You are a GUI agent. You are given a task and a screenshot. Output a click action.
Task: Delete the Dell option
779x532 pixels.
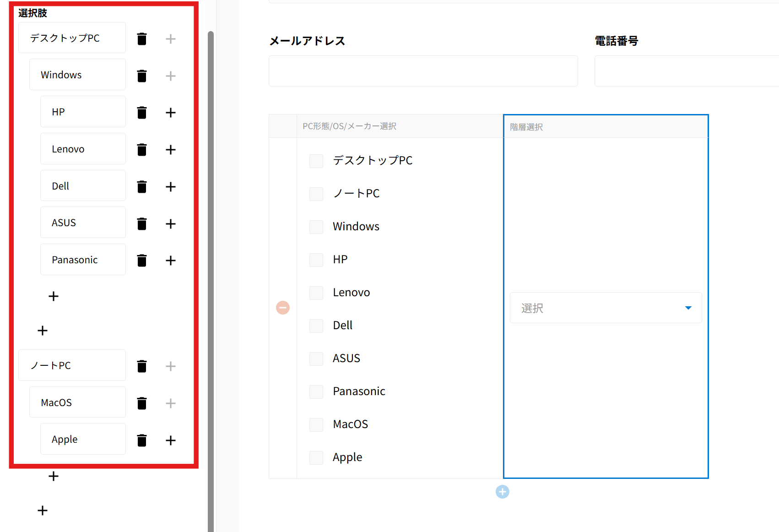142,187
